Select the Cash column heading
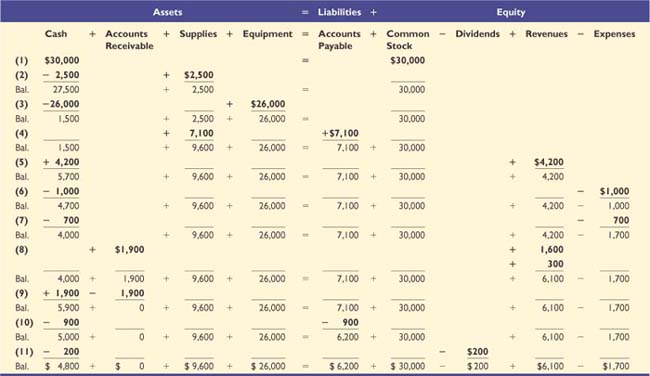This screenshot has height=376, width=650. (x=56, y=34)
